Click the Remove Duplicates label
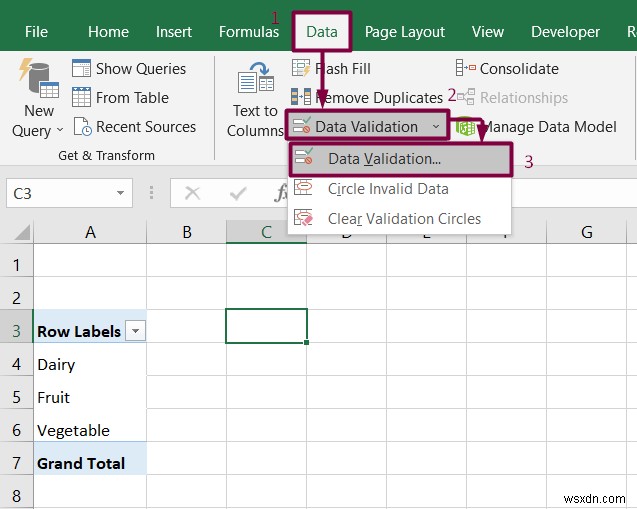 (379, 98)
